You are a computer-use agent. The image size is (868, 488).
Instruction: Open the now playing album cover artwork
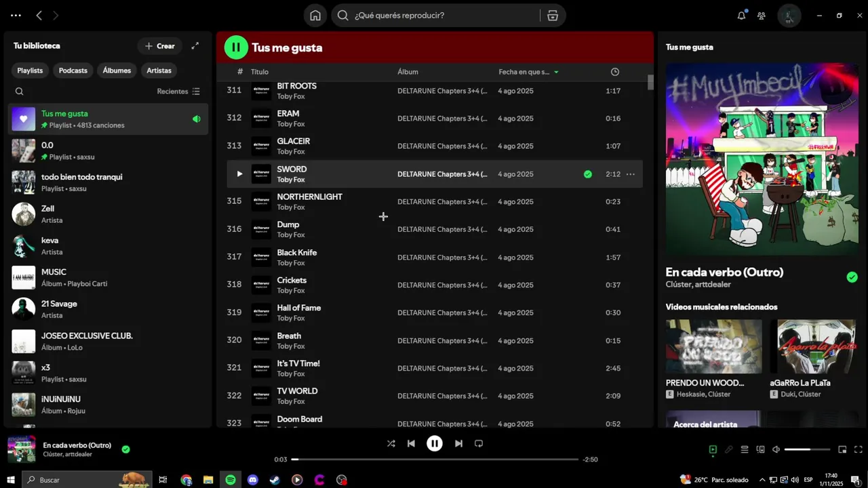point(762,160)
